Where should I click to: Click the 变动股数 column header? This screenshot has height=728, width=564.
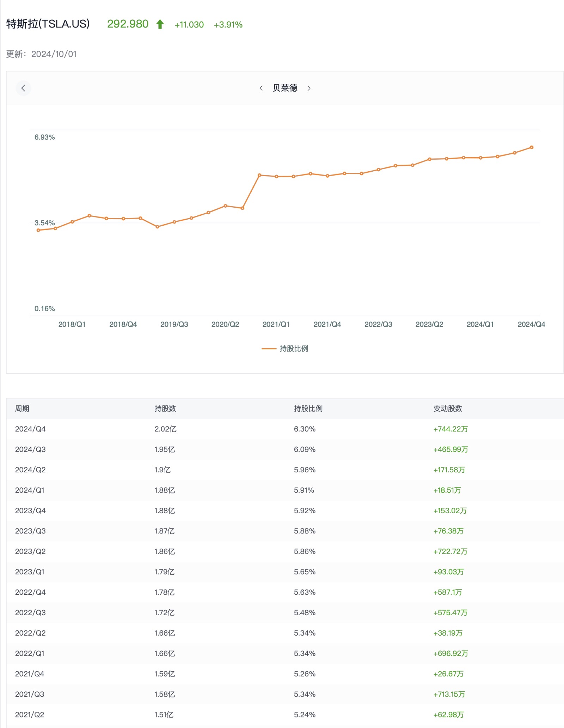click(x=448, y=409)
